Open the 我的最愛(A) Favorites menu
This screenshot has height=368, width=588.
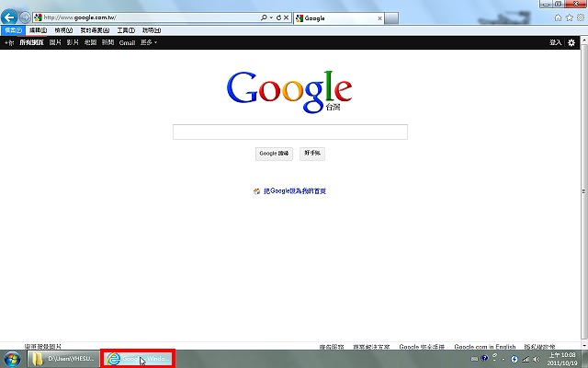click(x=95, y=30)
